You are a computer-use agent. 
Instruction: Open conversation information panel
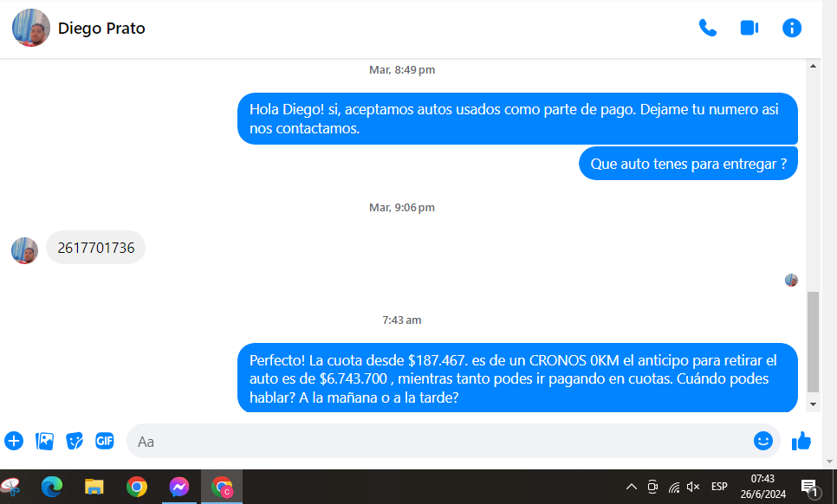792,28
